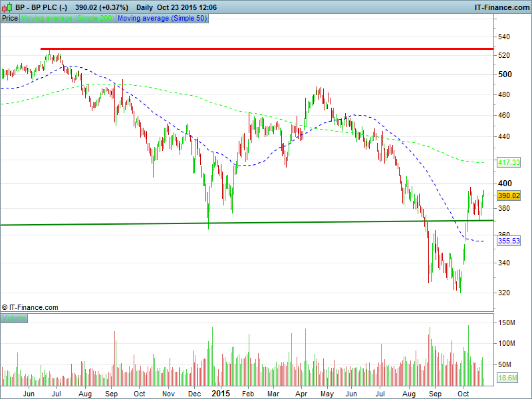This screenshot has height=399, width=532.
Task: Click the Volume panel label
Action: [14, 319]
